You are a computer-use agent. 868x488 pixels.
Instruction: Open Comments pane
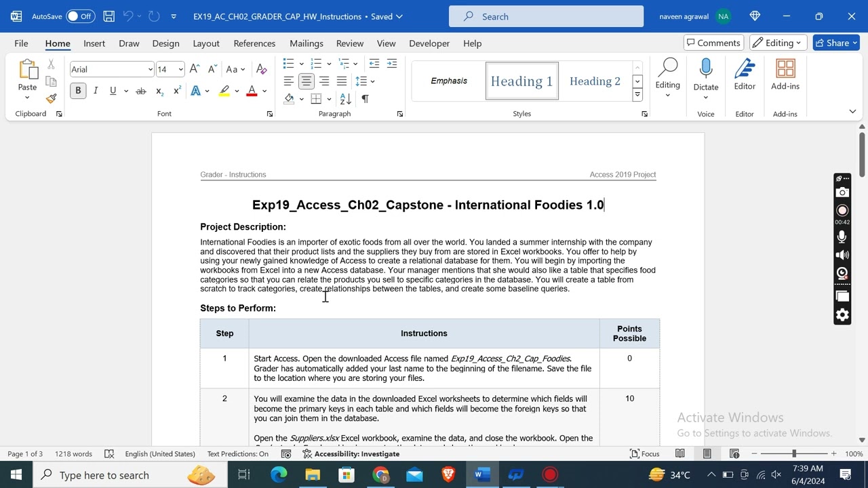[713, 43]
